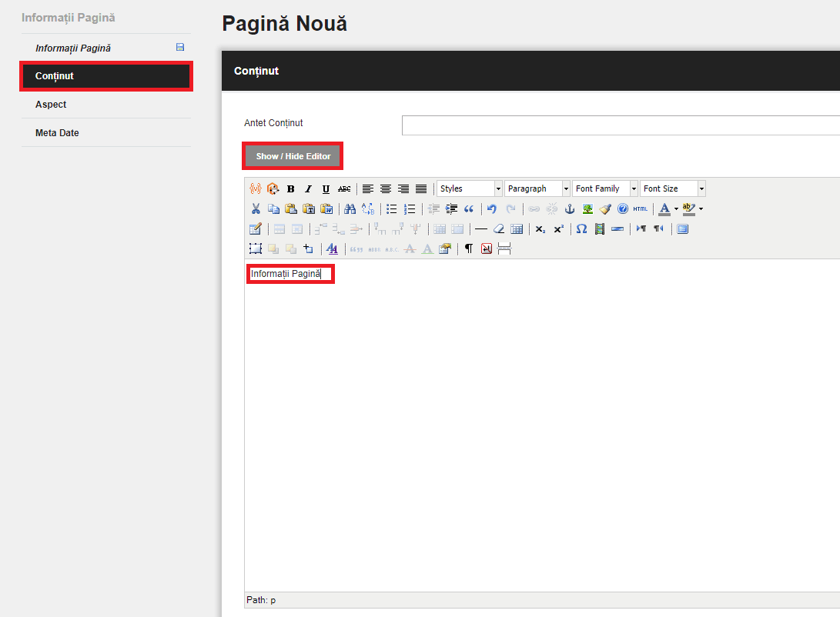
Task: Insert a horizontal rule
Action: [481, 229]
